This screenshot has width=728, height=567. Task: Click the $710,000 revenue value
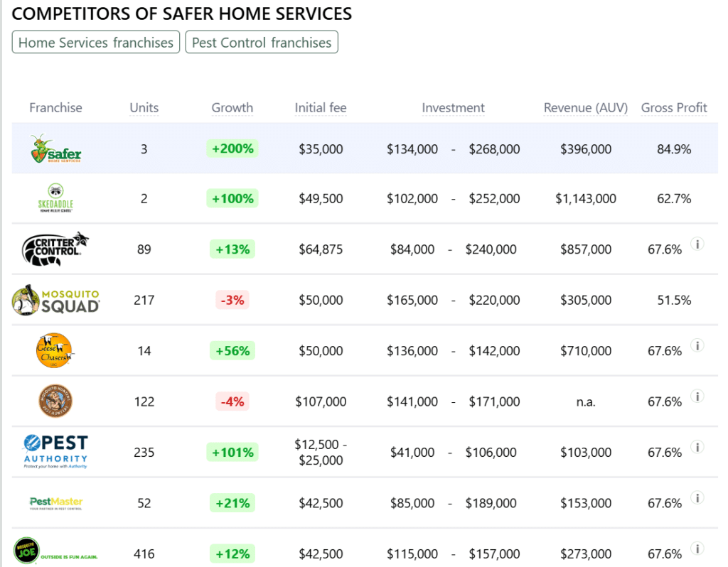[586, 351]
